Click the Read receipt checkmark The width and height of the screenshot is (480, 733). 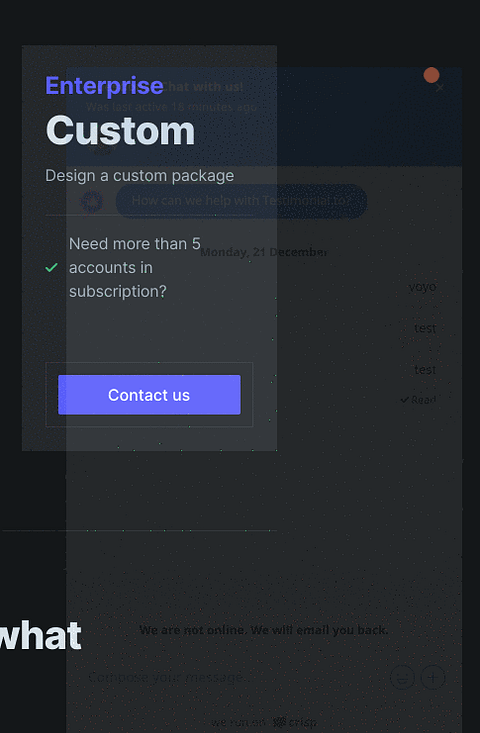point(404,400)
